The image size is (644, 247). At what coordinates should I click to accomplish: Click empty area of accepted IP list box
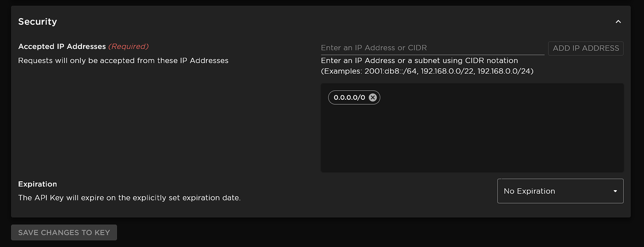click(x=471, y=140)
